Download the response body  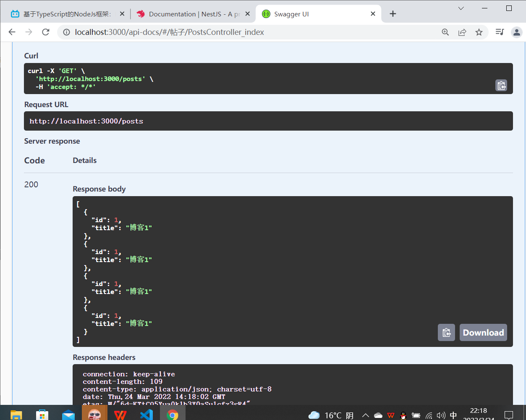483,332
